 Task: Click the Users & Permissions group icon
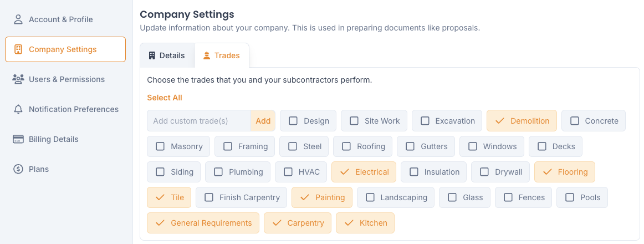click(18, 79)
